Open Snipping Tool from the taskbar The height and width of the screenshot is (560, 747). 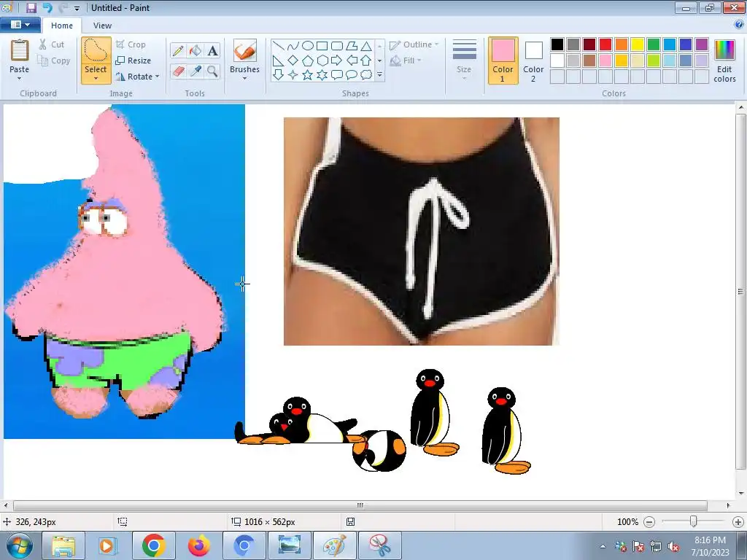click(x=379, y=545)
